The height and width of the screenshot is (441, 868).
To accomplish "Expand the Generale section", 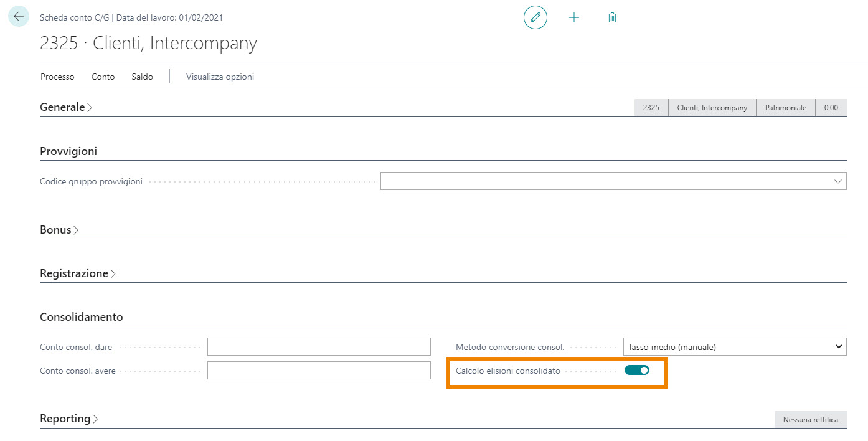I will (65, 107).
